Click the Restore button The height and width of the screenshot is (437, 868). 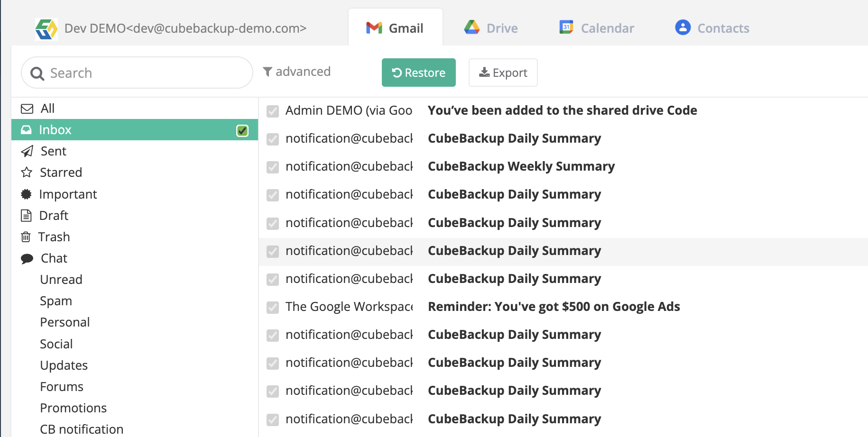[419, 73]
